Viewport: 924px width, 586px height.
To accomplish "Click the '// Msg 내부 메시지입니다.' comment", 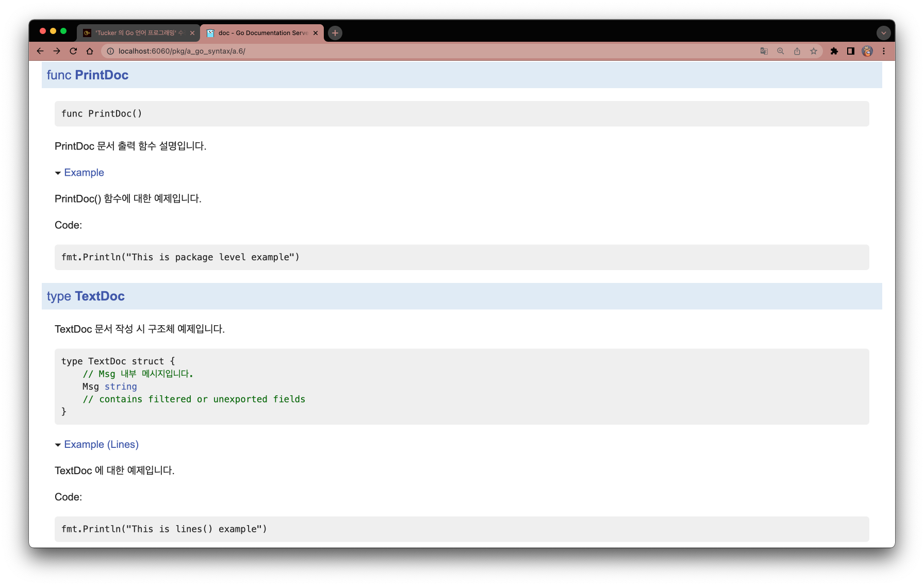I will pos(138,374).
